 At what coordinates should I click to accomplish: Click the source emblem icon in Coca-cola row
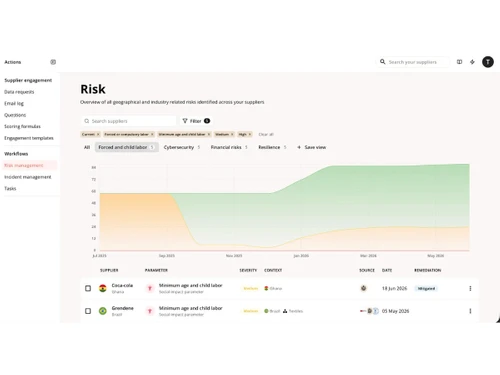[x=363, y=288]
